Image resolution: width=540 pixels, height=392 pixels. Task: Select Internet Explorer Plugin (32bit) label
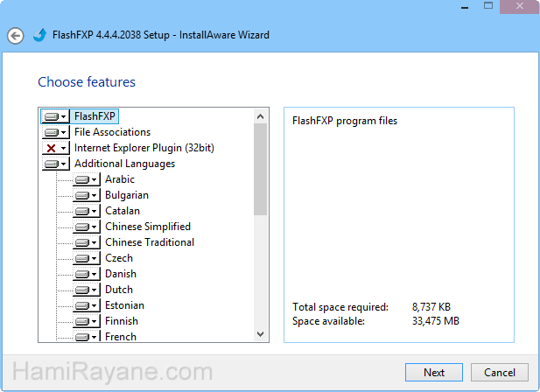tap(144, 148)
